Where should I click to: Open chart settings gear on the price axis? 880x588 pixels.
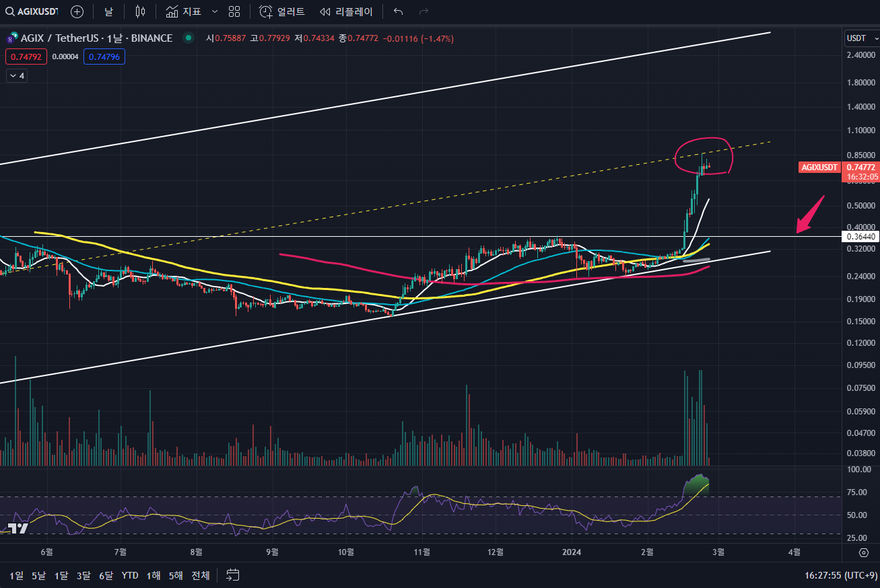[864, 552]
